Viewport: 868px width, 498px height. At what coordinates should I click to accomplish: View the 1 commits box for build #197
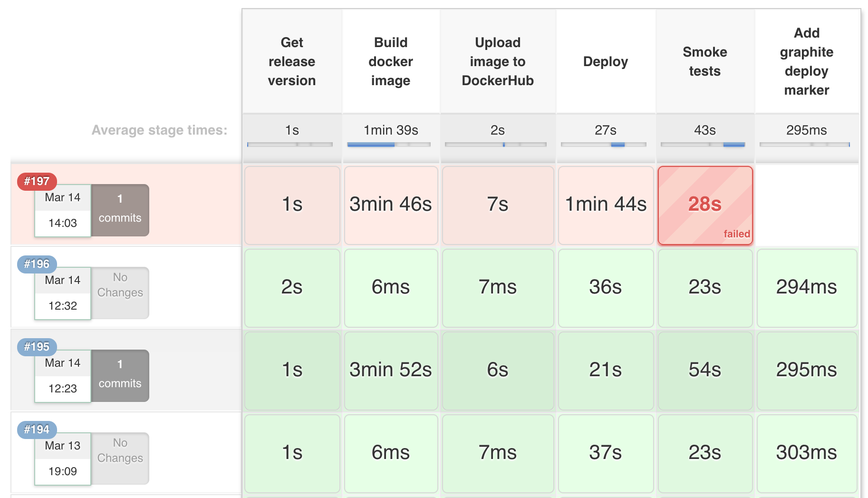[x=120, y=210]
